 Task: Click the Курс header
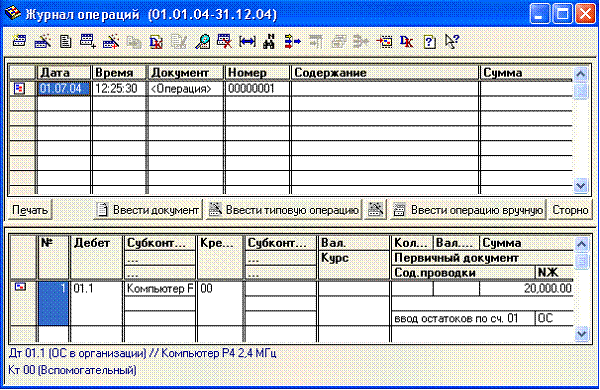tap(354, 258)
